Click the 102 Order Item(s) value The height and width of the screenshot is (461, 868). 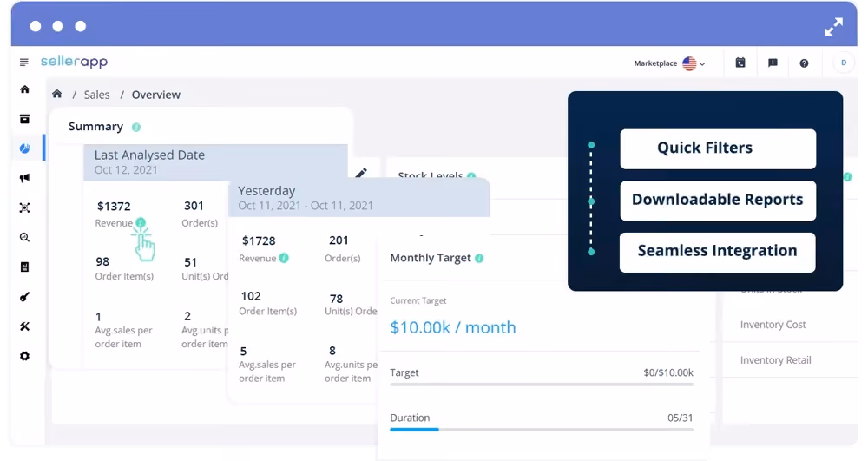pos(251,296)
